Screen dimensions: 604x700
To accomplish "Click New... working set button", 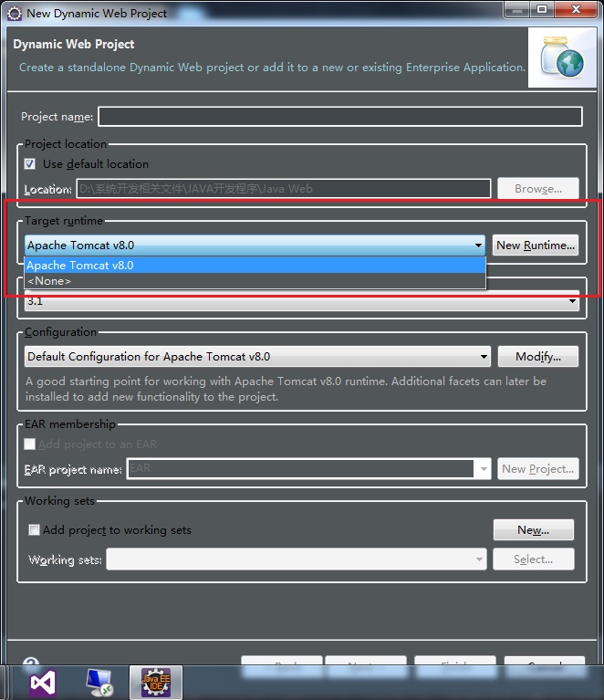I will point(534,530).
